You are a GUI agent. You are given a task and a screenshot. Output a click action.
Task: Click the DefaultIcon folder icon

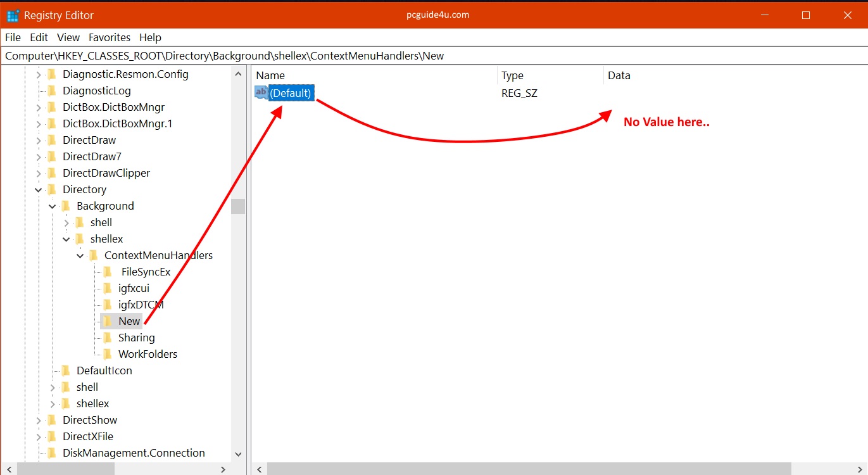[65, 370]
